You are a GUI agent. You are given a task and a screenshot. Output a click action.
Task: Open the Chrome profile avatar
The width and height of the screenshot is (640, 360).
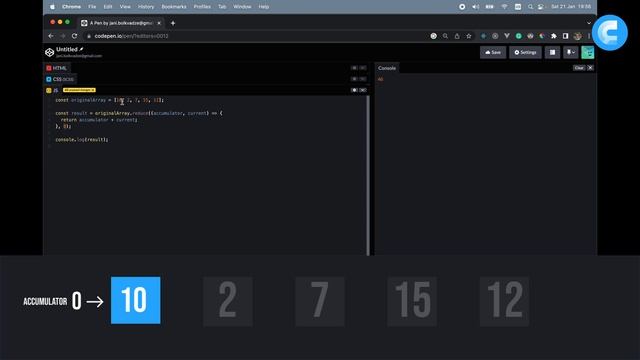pyautogui.click(x=577, y=36)
